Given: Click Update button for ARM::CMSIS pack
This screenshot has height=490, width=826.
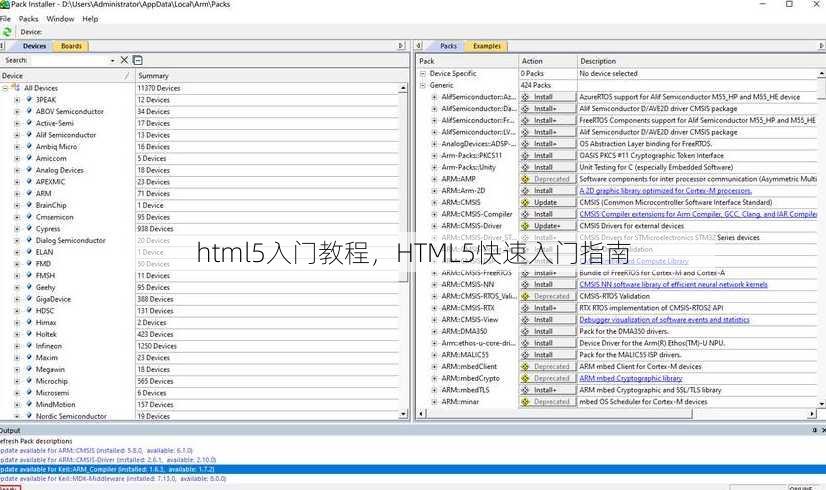Looking at the screenshot, I should [548, 202].
